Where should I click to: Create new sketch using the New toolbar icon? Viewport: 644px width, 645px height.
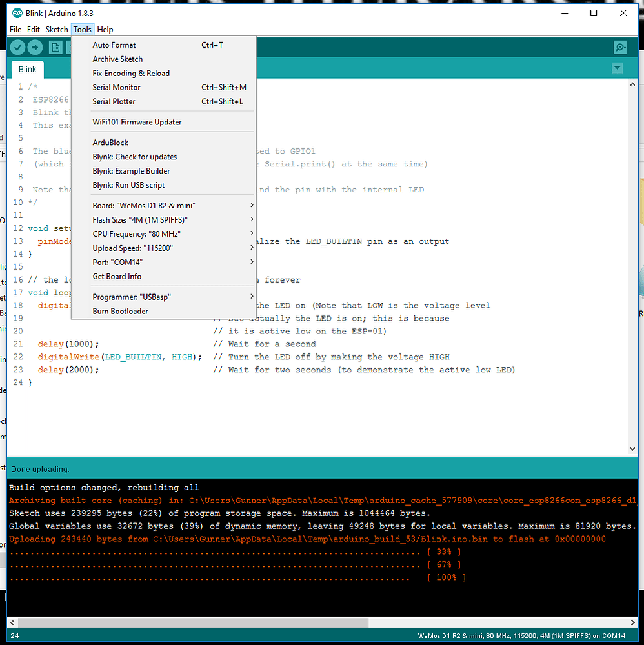pos(55,46)
